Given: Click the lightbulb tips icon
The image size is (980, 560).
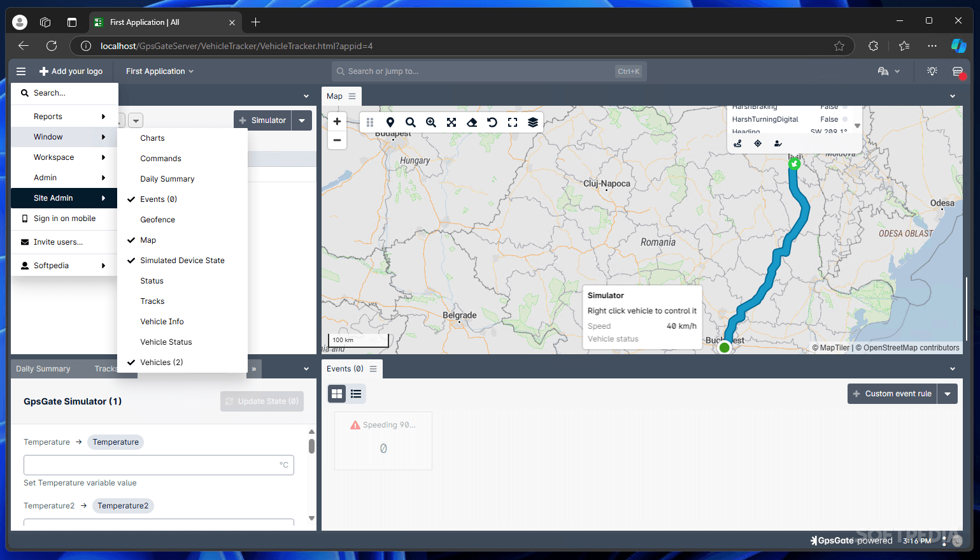Looking at the screenshot, I should click(932, 71).
